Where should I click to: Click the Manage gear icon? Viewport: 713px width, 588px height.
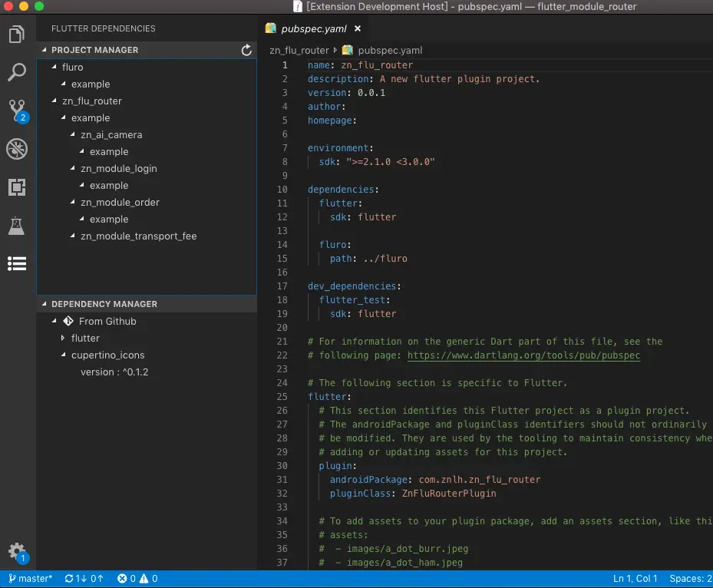point(16,551)
